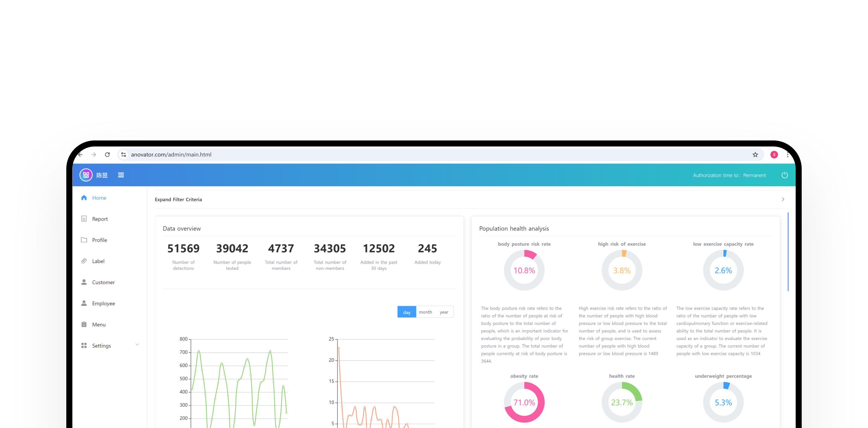Click the 3.8% high risk donut

pos(622,270)
